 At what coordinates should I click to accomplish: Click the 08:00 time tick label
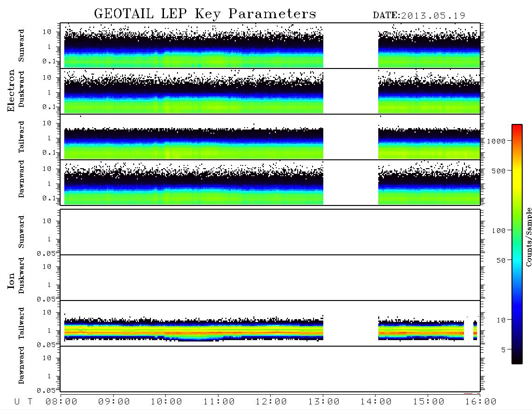[x=61, y=402]
